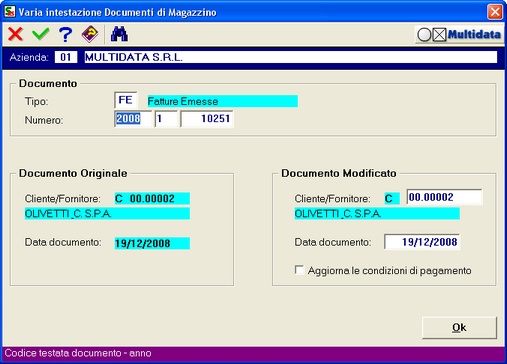Click the Numero: label

point(44,120)
